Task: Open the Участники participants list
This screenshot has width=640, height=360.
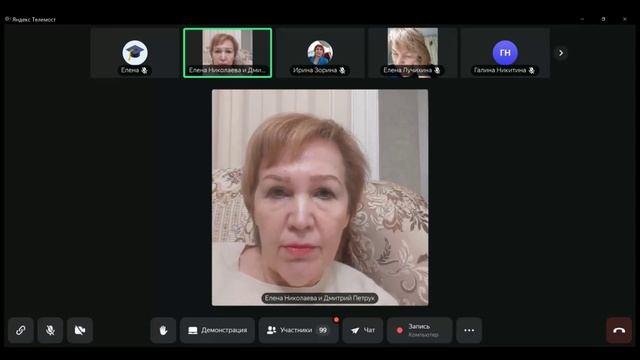Action: pyautogui.click(x=299, y=330)
